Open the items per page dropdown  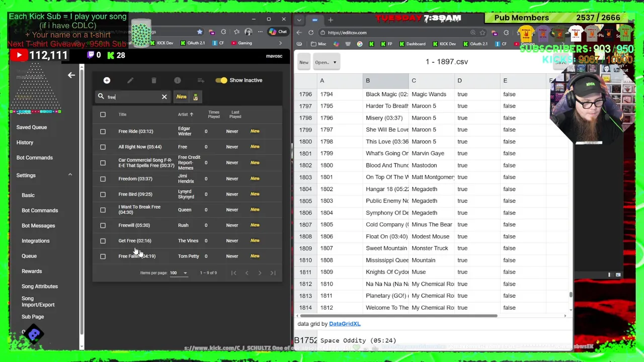coord(179,273)
